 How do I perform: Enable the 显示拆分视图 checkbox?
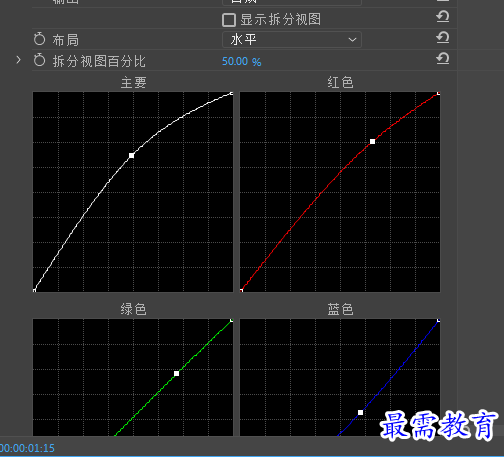[x=229, y=20]
